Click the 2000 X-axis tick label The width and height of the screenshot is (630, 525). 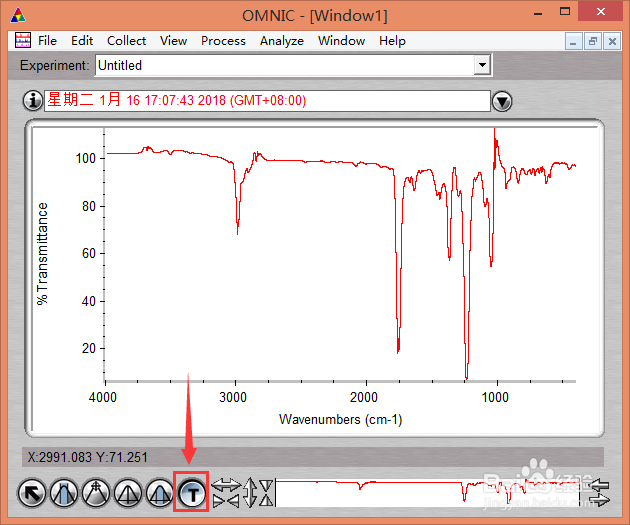click(x=364, y=397)
